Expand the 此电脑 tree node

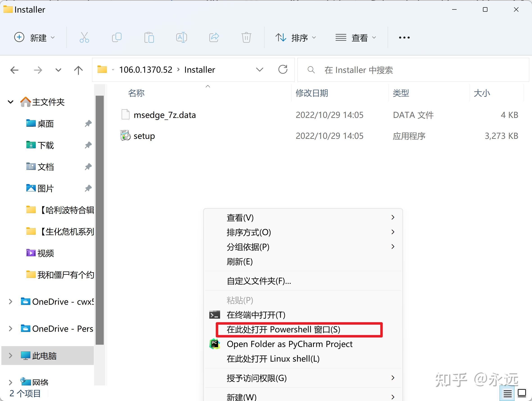[x=10, y=356]
